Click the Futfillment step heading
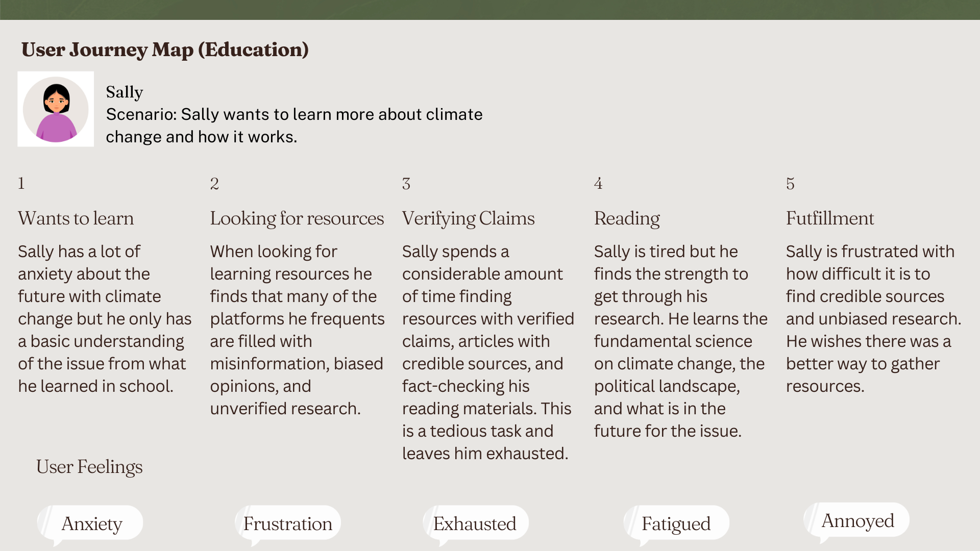This screenshot has height=551, width=980. click(x=830, y=218)
